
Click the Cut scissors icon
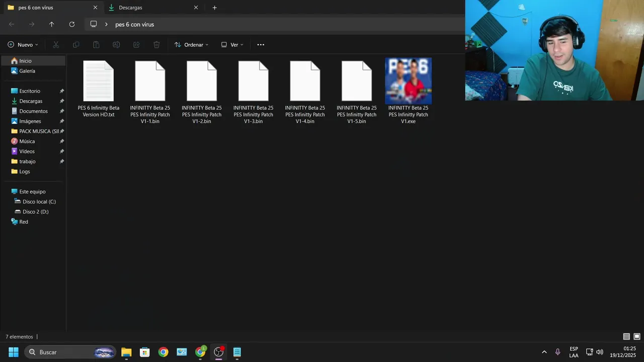pos(56,45)
